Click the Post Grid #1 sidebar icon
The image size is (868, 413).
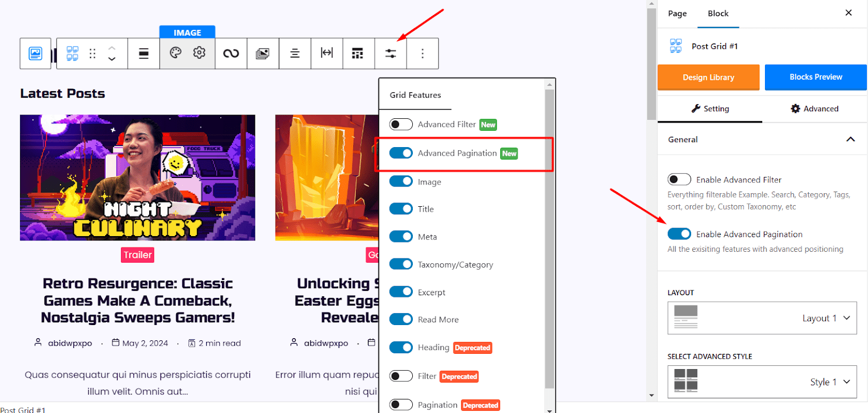[676, 46]
